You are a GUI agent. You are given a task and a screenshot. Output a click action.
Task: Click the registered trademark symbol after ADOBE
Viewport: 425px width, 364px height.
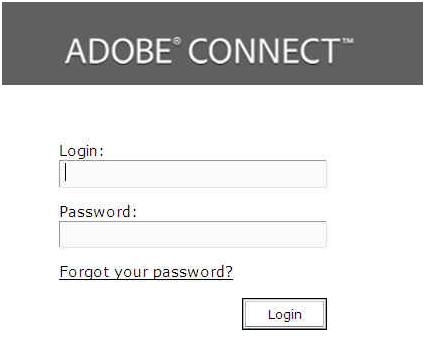(177, 41)
